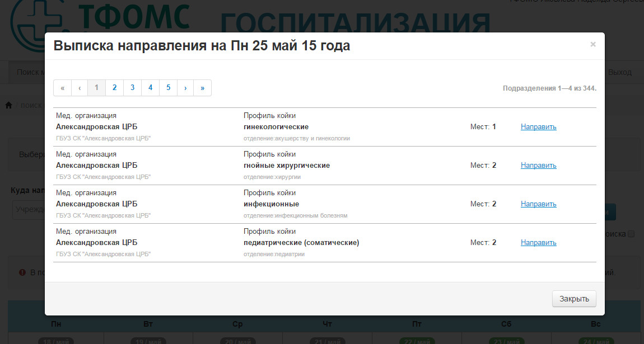Click the Подразделения 1—4 из 344 counter
This screenshot has width=644, height=344.
[x=549, y=88]
